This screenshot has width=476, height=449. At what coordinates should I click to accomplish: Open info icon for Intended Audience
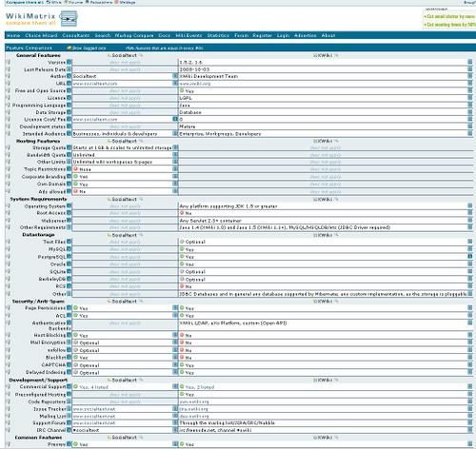tap(69, 133)
